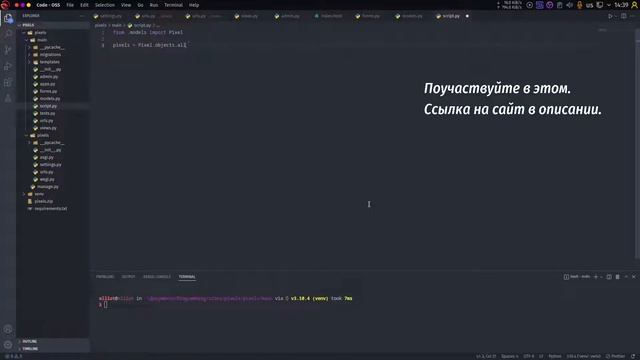Switch to the forms.py editor tab
The width and height of the screenshot is (640, 360).
[368, 16]
